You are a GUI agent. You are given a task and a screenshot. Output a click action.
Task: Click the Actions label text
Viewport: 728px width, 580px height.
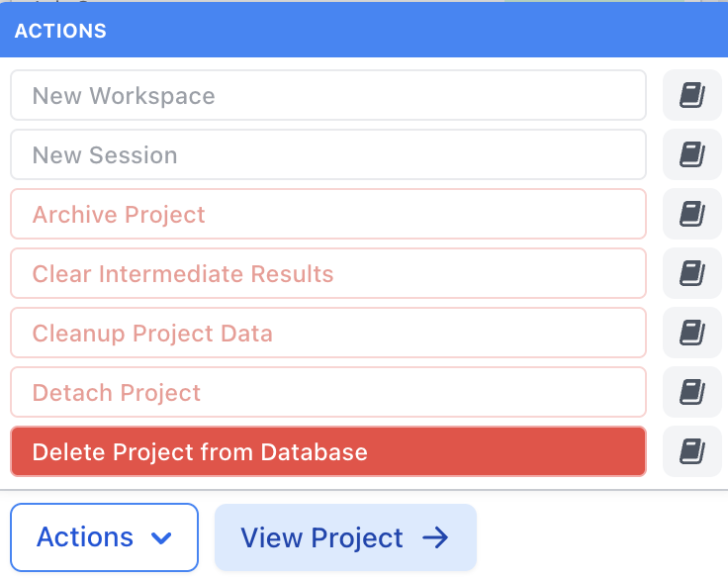coord(85,538)
